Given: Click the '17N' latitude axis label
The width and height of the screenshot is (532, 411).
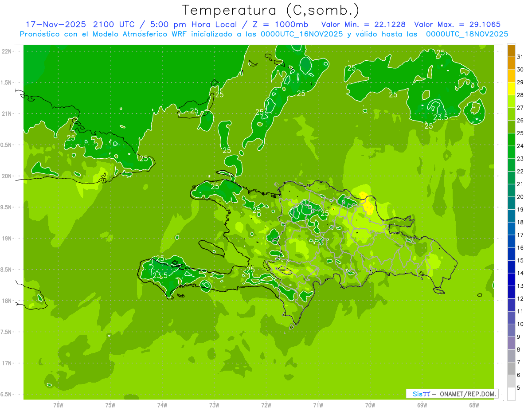Looking at the screenshot, I should pyautogui.click(x=7, y=363).
